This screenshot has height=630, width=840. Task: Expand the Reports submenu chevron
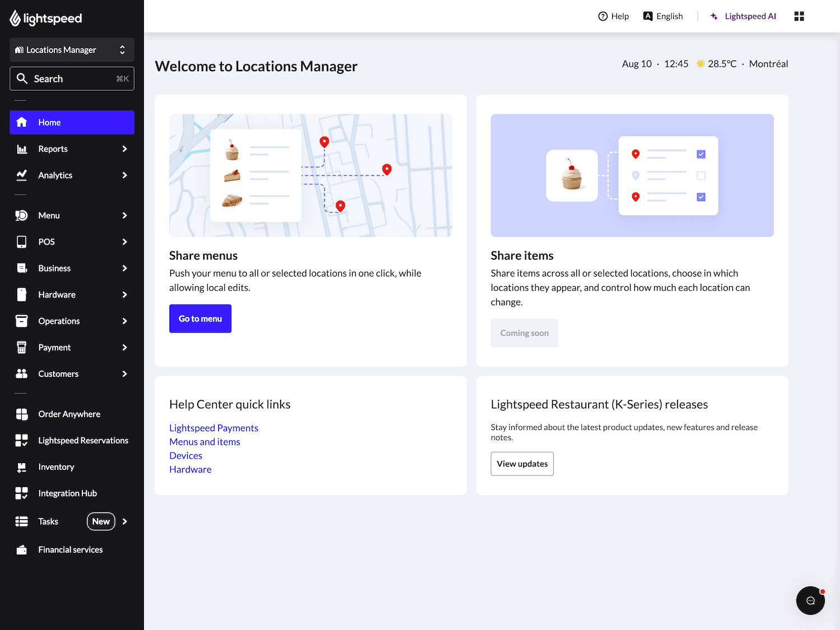(124, 149)
